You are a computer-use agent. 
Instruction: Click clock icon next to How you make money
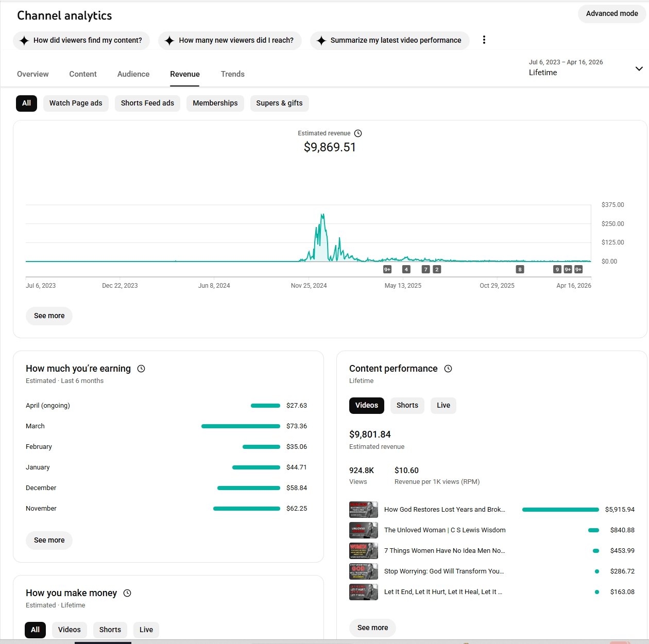click(127, 593)
